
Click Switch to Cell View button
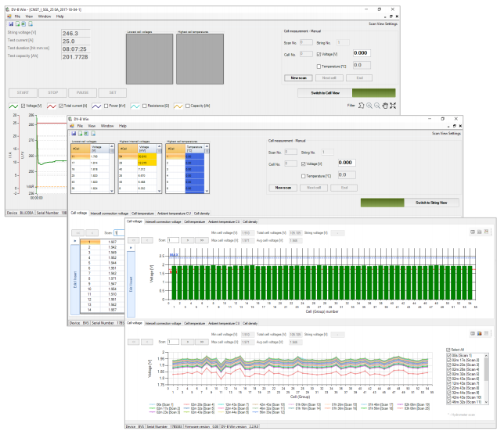click(325, 93)
